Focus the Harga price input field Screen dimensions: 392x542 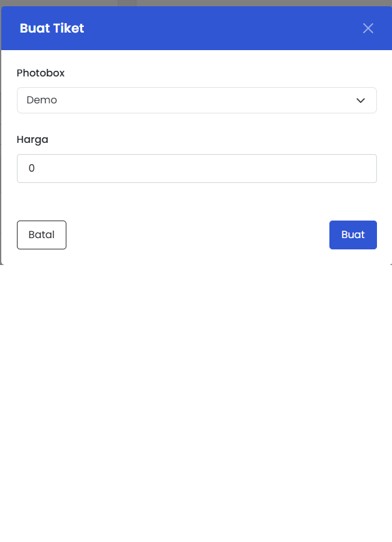pyautogui.click(x=197, y=169)
